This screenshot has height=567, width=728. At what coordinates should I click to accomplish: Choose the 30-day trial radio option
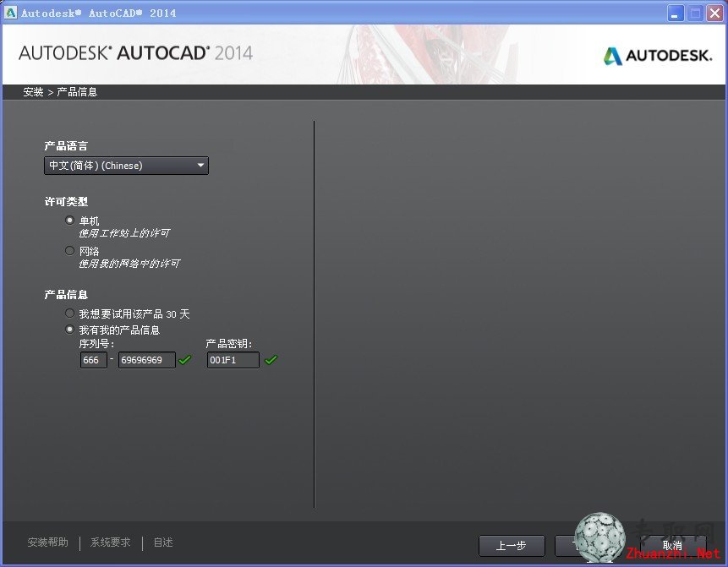click(x=69, y=313)
